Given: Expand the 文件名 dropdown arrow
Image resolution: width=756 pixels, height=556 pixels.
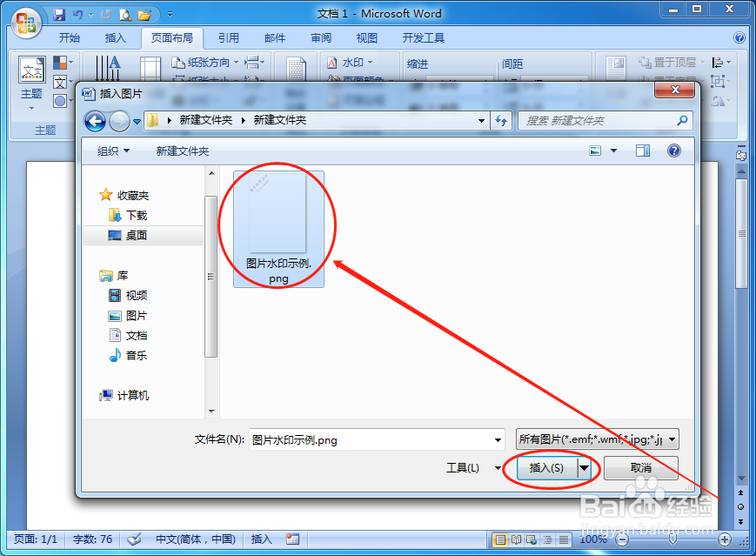Looking at the screenshot, I should click(x=498, y=439).
